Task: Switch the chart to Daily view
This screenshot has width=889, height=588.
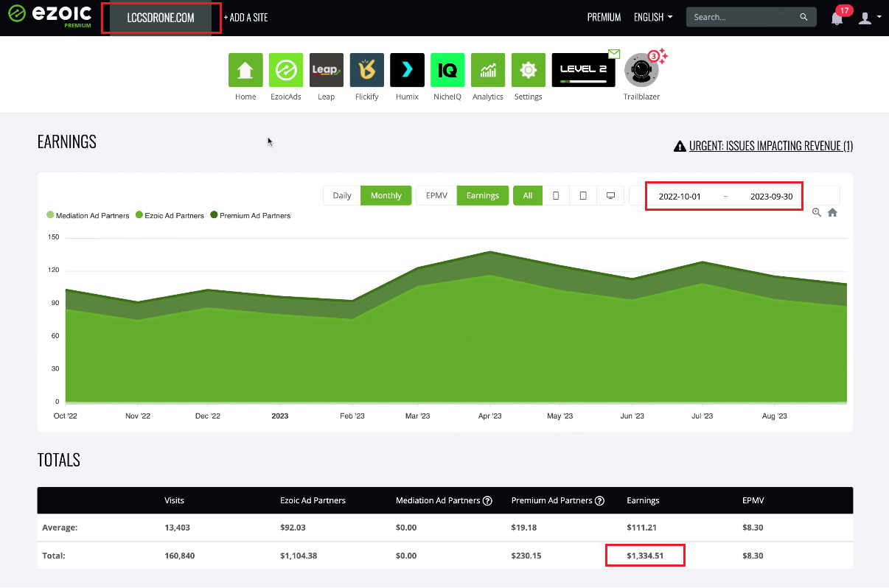Action: click(x=342, y=195)
